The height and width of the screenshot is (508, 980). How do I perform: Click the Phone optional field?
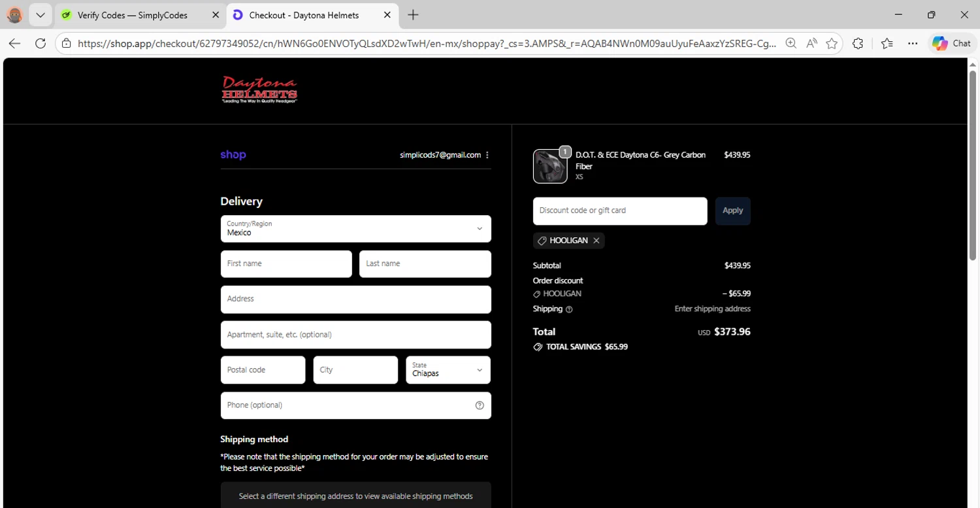coord(355,405)
